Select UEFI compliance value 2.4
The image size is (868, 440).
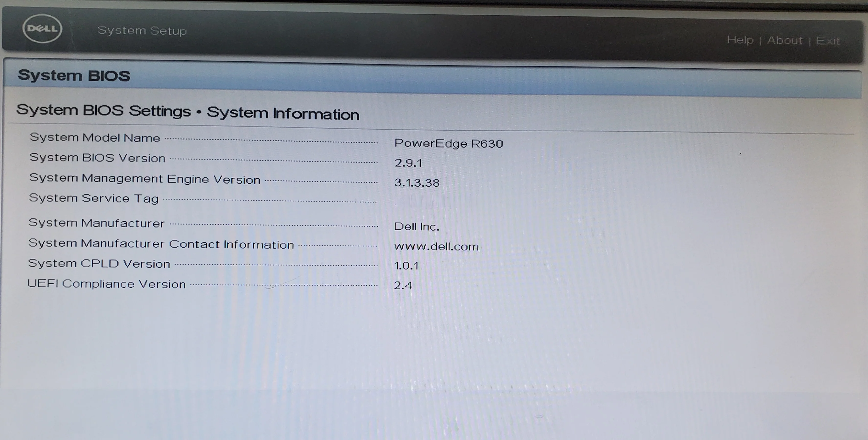(403, 286)
